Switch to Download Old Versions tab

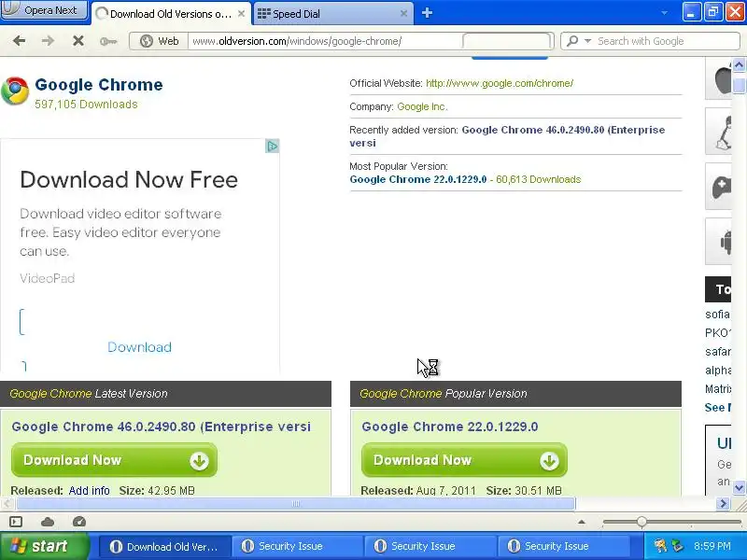tap(171, 14)
